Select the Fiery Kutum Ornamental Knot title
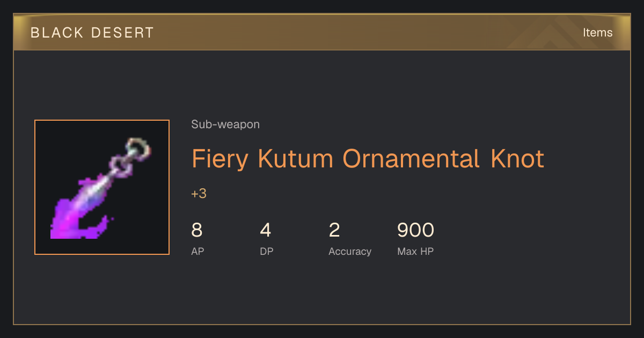The image size is (644, 338). click(x=368, y=159)
